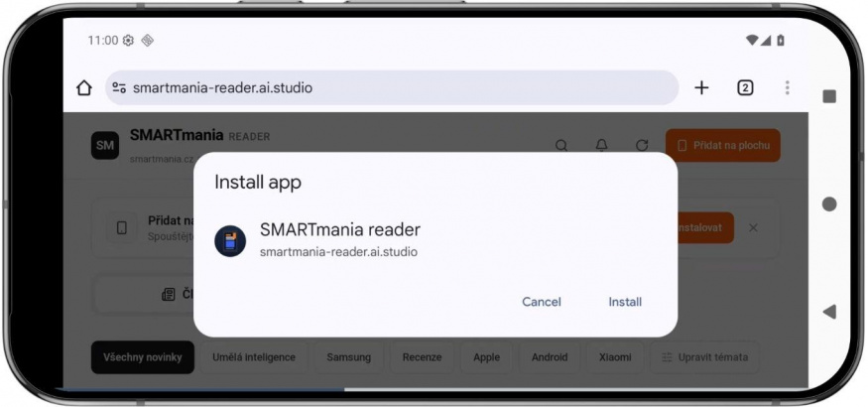Screen dimensions: 868x407
Task: Click the SMARTmania reader name in the dialog
Action: (340, 229)
